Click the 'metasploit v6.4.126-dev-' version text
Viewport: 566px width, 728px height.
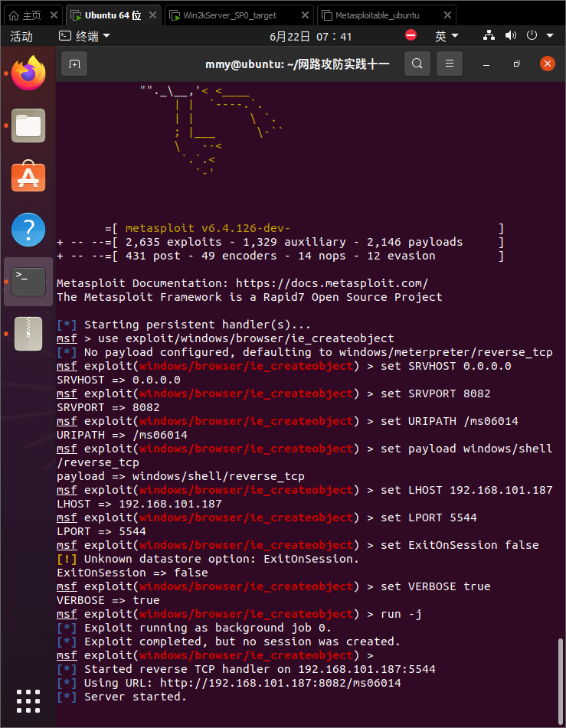[x=208, y=228]
